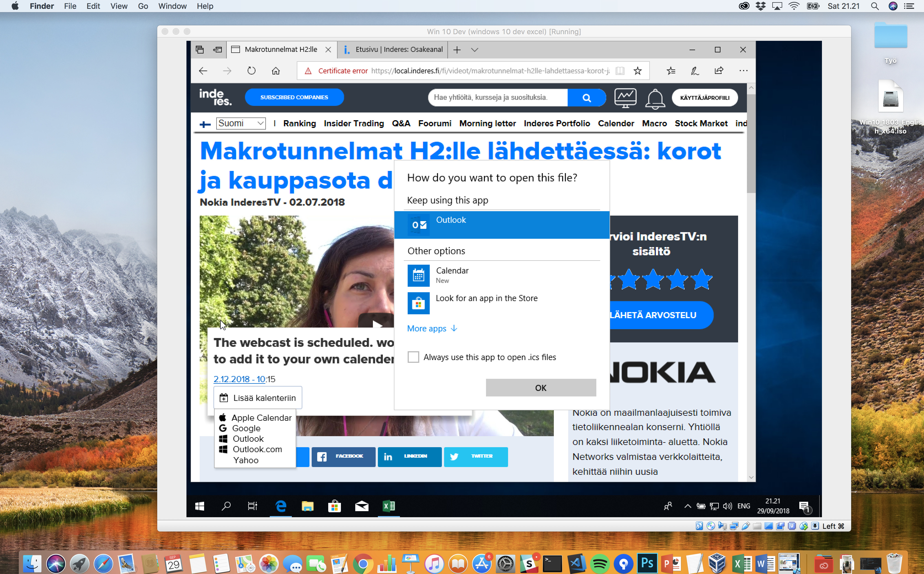Click the Inderes notification bell icon
Image resolution: width=924 pixels, height=574 pixels.
(x=655, y=98)
